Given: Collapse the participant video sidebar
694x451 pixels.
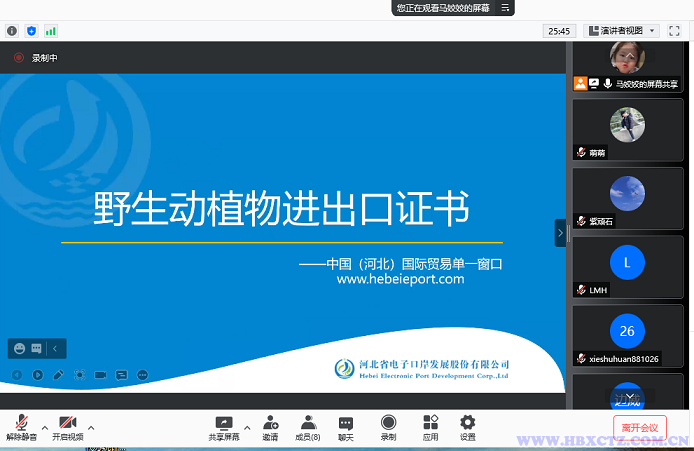Looking at the screenshot, I should pyautogui.click(x=560, y=232).
